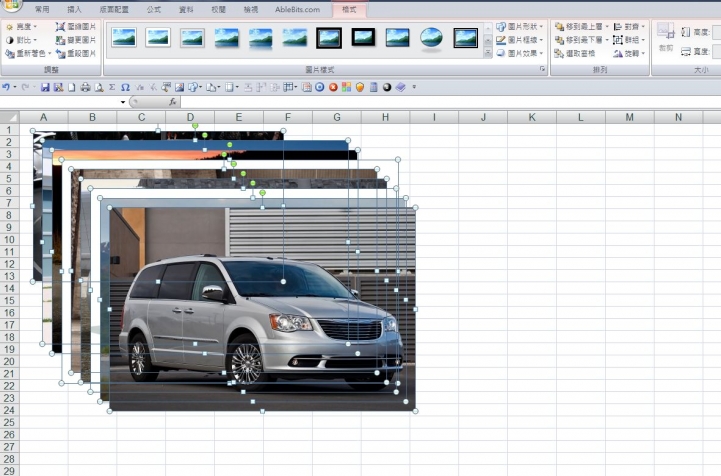Select row 26 header
Image resolution: width=721 pixels, height=476 pixels.
pos(9,435)
